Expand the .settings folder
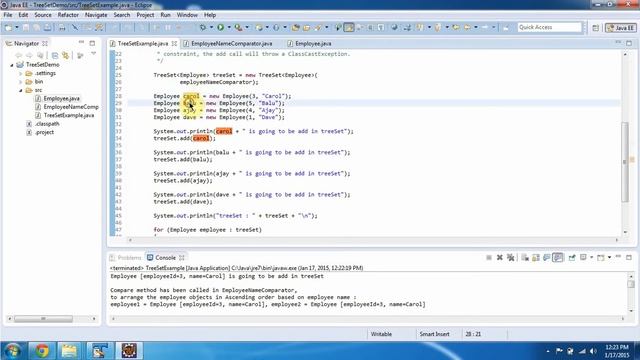The width and height of the screenshot is (640, 360). [21, 73]
